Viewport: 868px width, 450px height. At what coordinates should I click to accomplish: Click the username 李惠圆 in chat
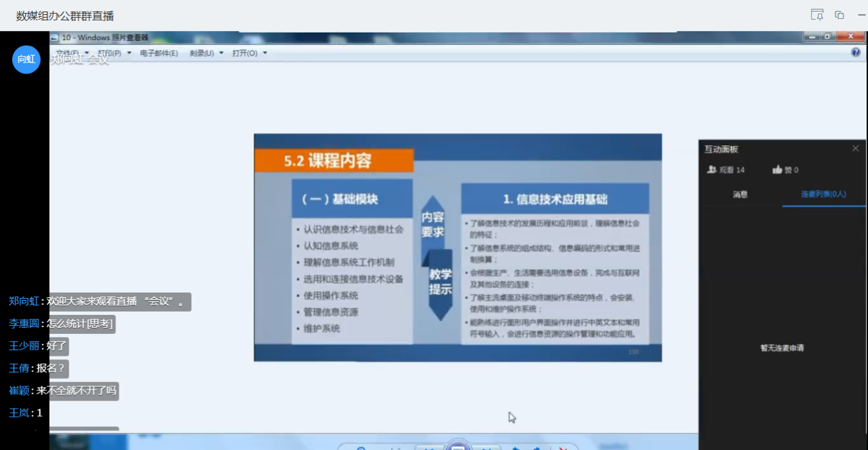pyautogui.click(x=24, y=324)
